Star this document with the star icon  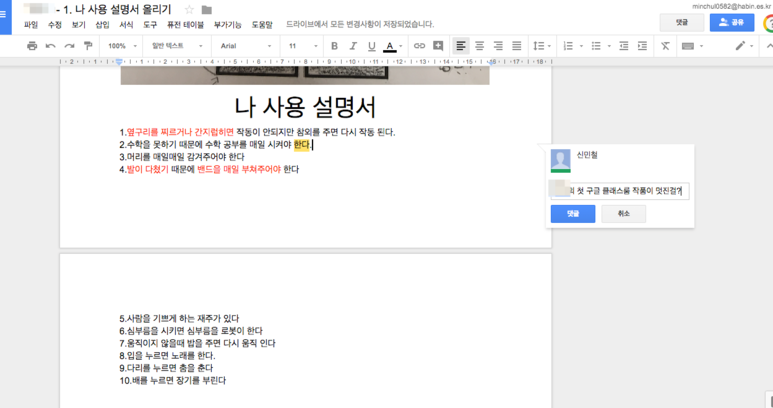tap(189, 10)
